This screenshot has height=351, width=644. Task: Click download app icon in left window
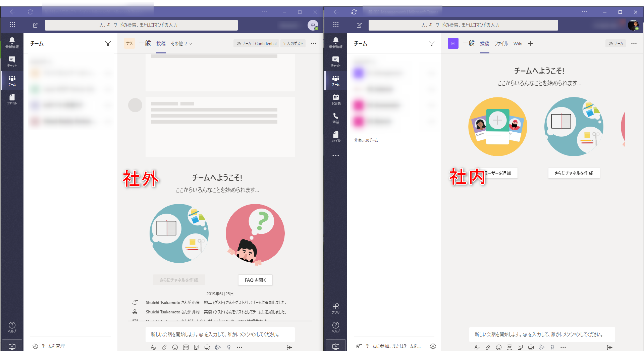tap(12, 346)
